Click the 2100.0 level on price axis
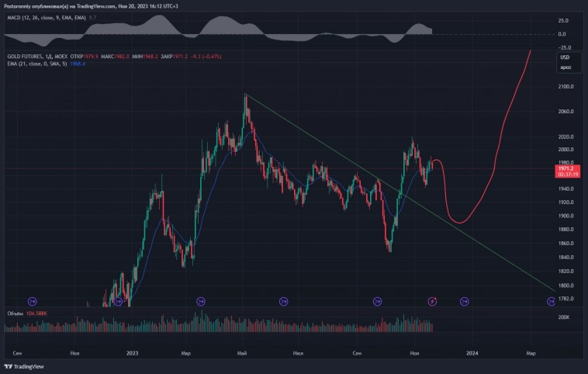 pos(565,87)
